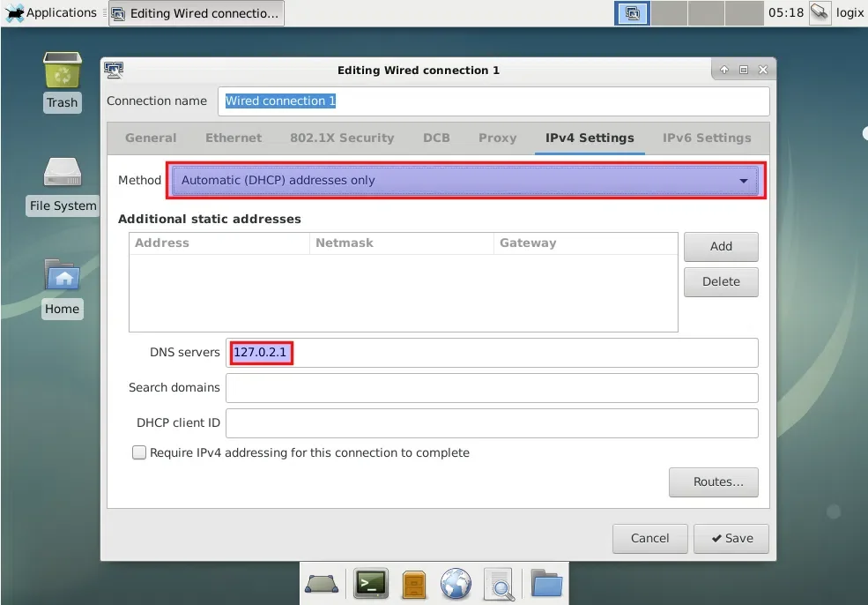This screenshot has width=868, height=605.
Task: Switch to the General tab
Action: tap(151, 138)
